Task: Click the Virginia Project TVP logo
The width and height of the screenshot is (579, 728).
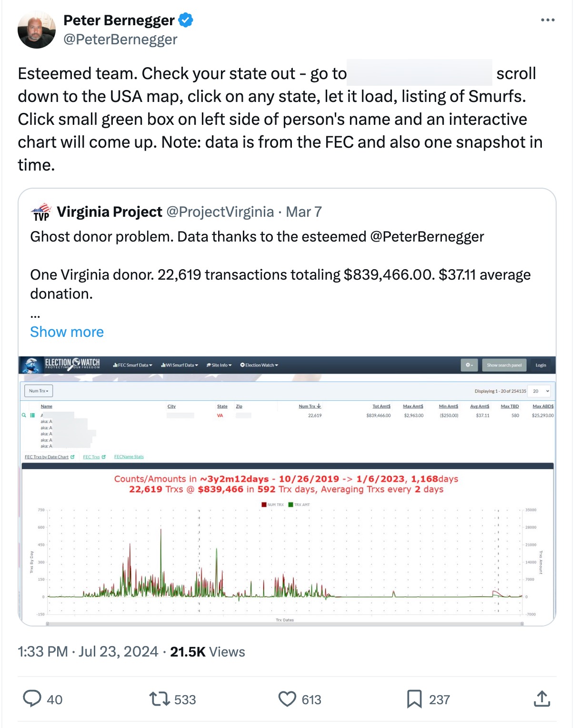Action: tap(41, 212)
